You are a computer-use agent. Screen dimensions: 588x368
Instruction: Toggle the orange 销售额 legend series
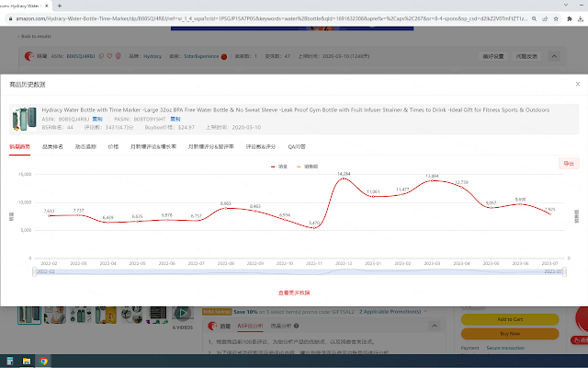coord(307,167)
